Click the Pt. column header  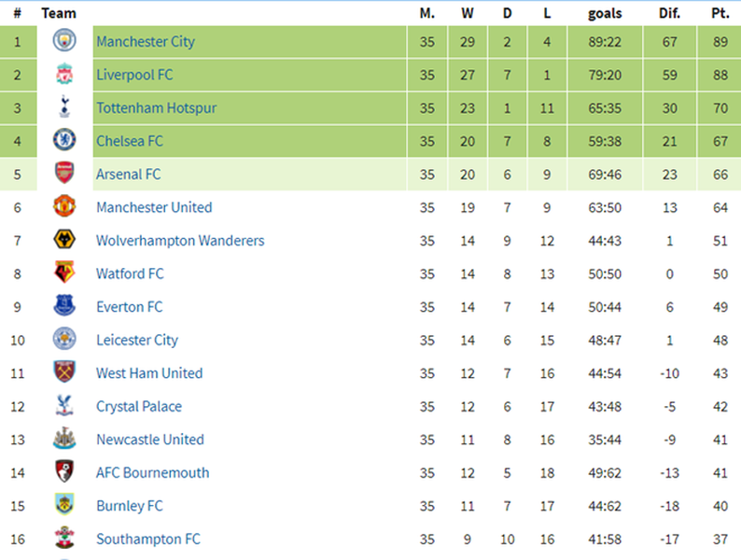pyautogui.click(x=720, y=13)
